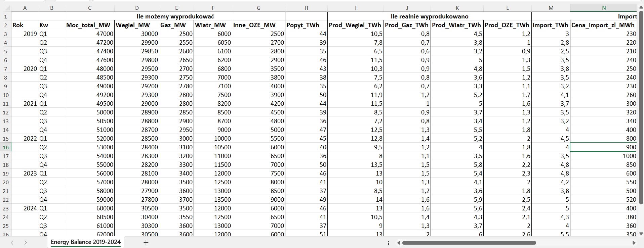Select column N header

click(x=604, y=8)
